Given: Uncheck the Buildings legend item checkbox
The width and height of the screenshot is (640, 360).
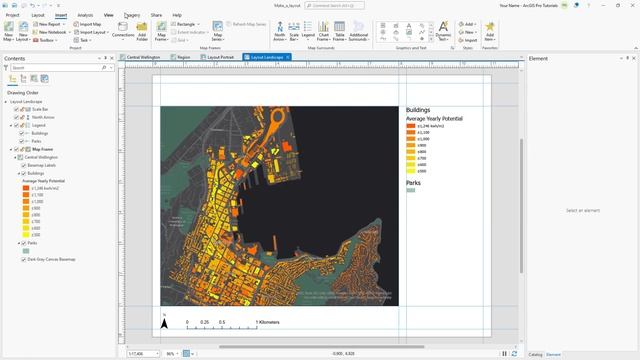Looking at the screenshot, I should [22, 133].
